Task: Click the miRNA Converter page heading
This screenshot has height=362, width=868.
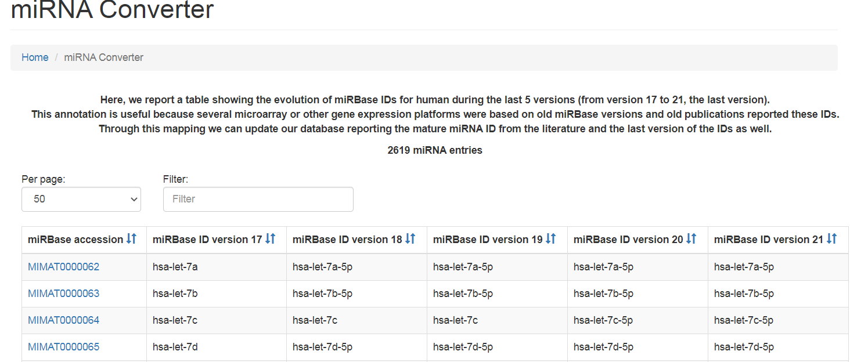Action: pos(112,9)
